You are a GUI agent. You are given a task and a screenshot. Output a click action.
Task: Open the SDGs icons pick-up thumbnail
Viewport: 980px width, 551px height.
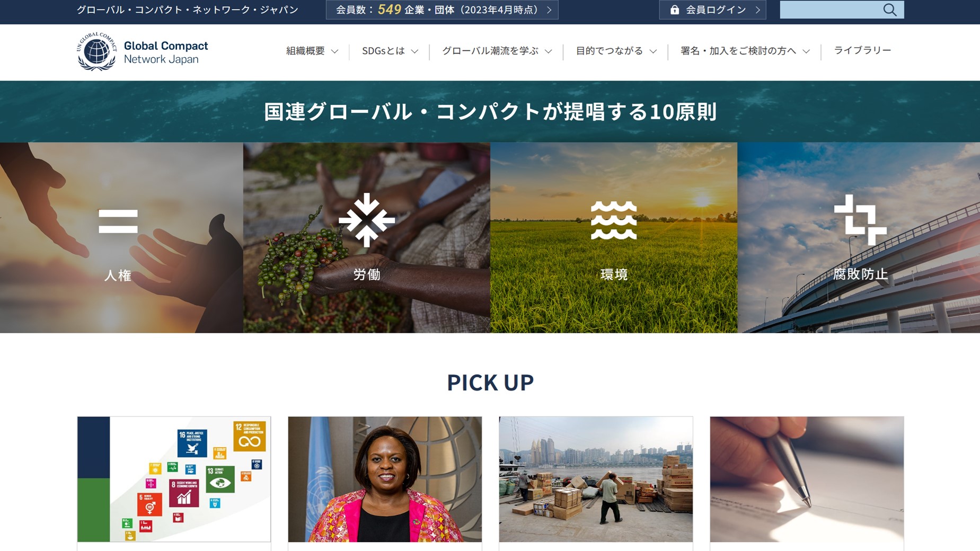tap(174, 479)
